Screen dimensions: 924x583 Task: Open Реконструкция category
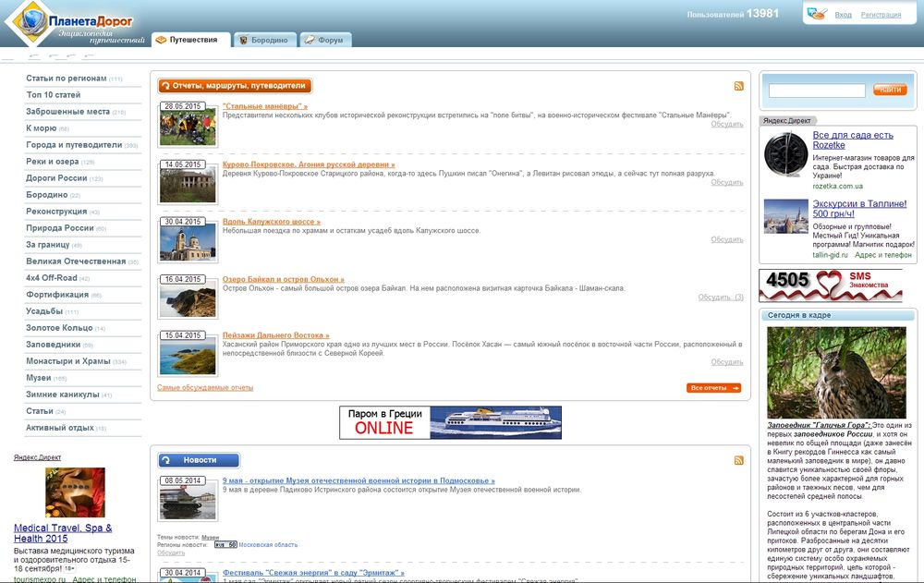coord(56,211)
